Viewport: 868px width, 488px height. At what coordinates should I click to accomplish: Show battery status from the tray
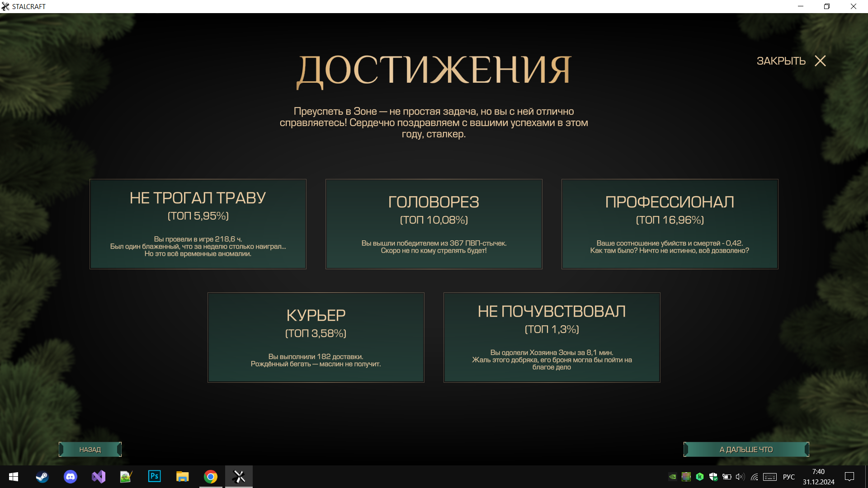727,477
